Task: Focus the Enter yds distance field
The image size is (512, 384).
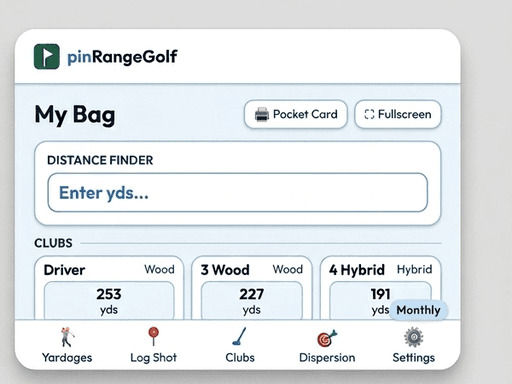Action: (238, 192)
